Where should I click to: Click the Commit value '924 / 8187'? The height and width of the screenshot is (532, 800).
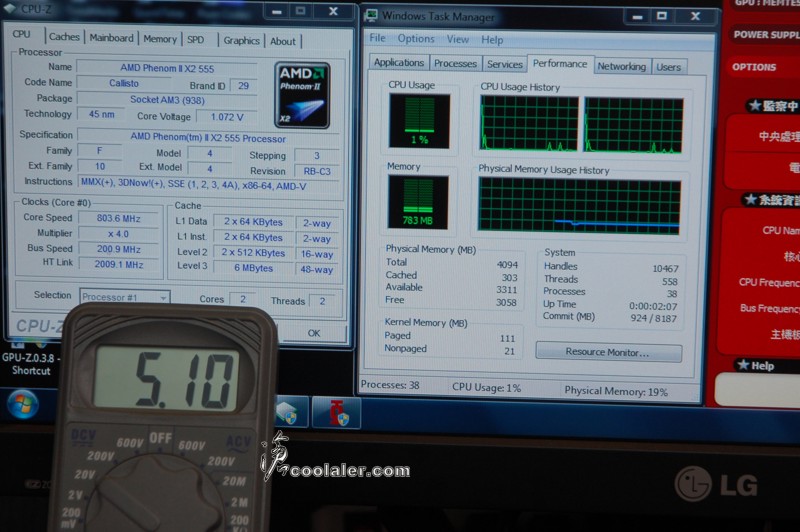pos(654,319)
